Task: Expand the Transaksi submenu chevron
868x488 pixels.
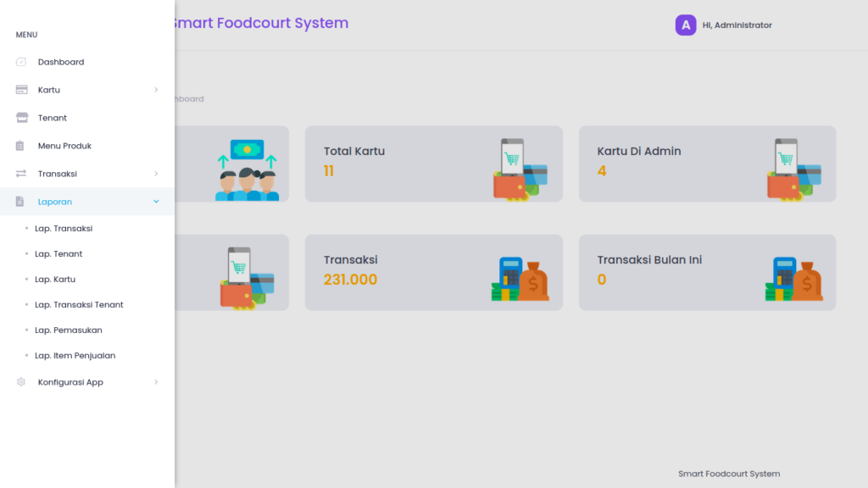Action: tap(156, 174)
